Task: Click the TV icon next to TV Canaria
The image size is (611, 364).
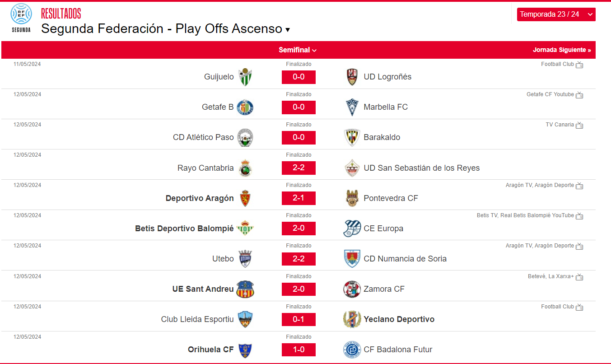Action: [579, 125]
